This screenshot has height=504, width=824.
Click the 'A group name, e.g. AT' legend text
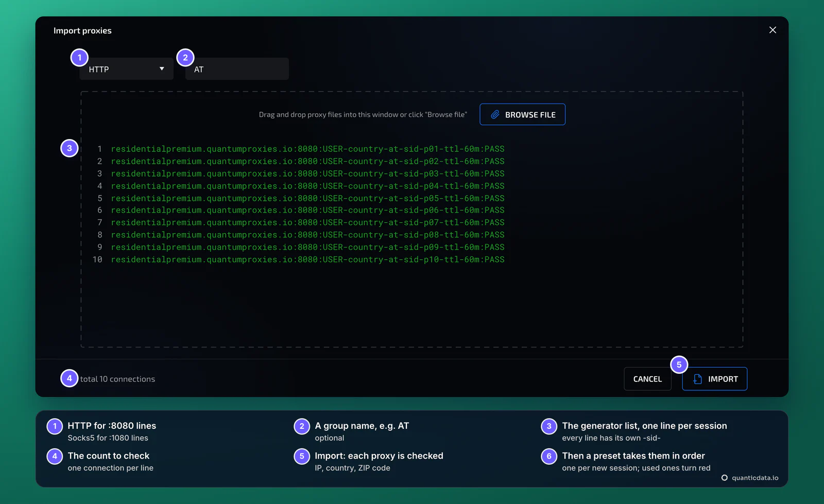point(362,426)
